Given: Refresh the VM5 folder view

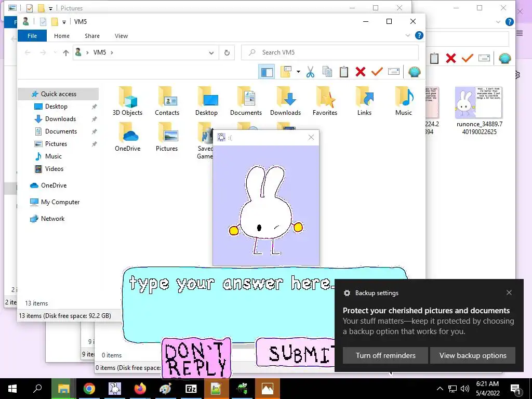Looking at the screenshot, I should click(x=227, y=52).
